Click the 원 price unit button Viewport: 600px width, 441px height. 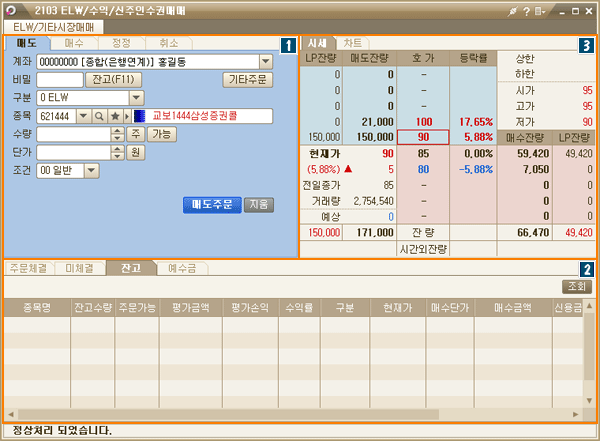(x=135, y=152)
